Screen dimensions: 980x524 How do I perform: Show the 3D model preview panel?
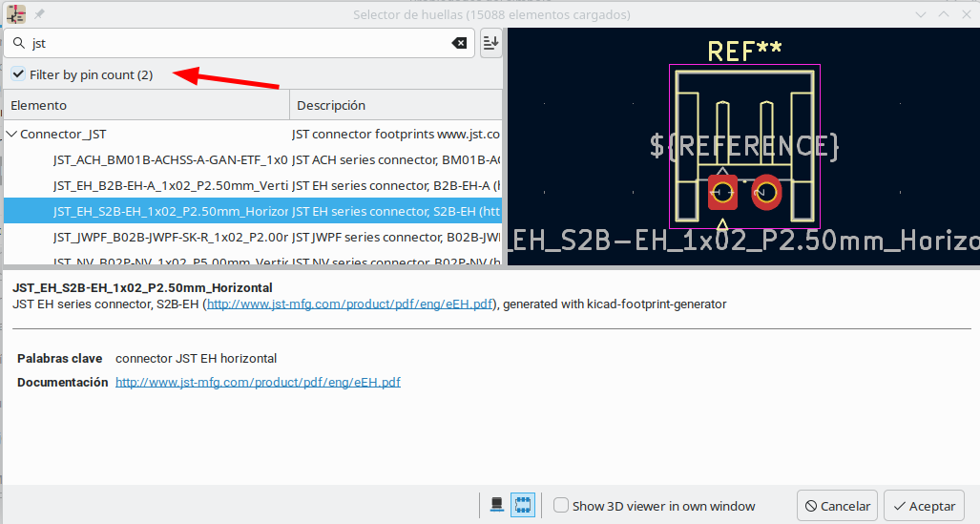click(496, 505)
